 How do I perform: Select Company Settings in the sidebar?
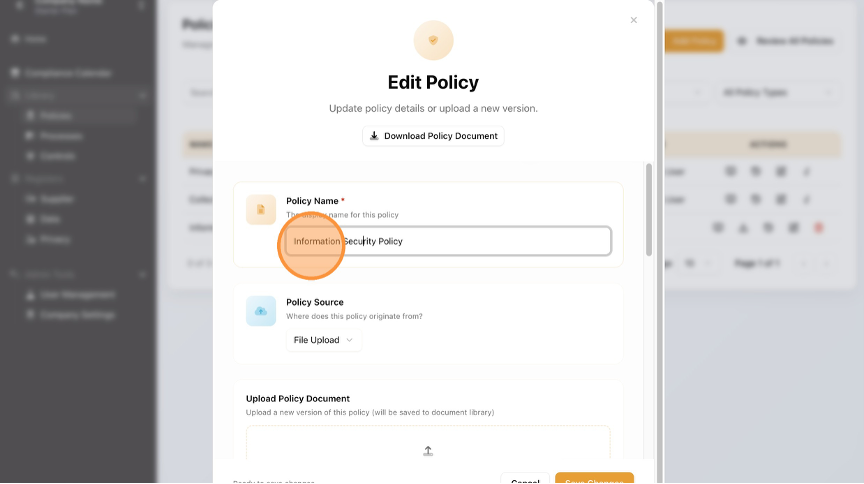[x=78, y=315]
